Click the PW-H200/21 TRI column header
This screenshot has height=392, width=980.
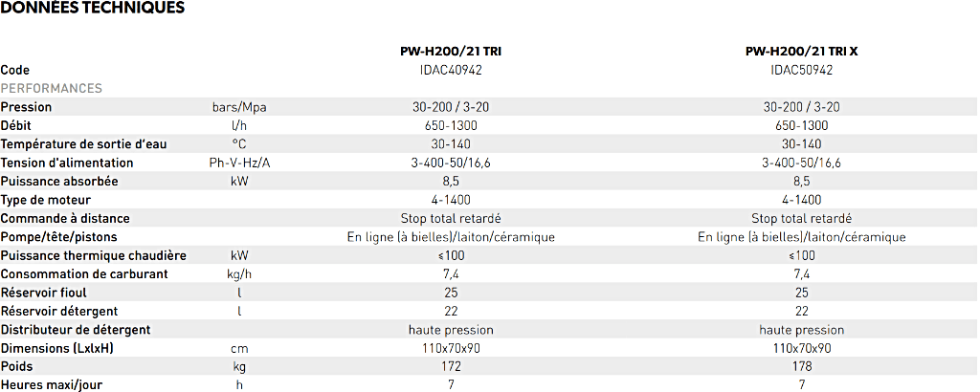tap(450, 51)
